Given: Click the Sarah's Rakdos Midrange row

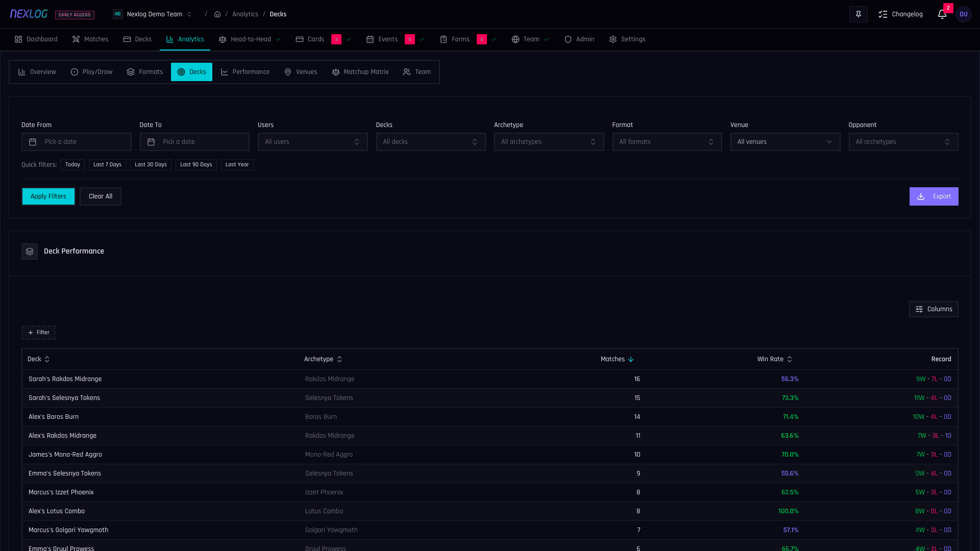Looking at the screenshot, I should [x=490, y=379].
